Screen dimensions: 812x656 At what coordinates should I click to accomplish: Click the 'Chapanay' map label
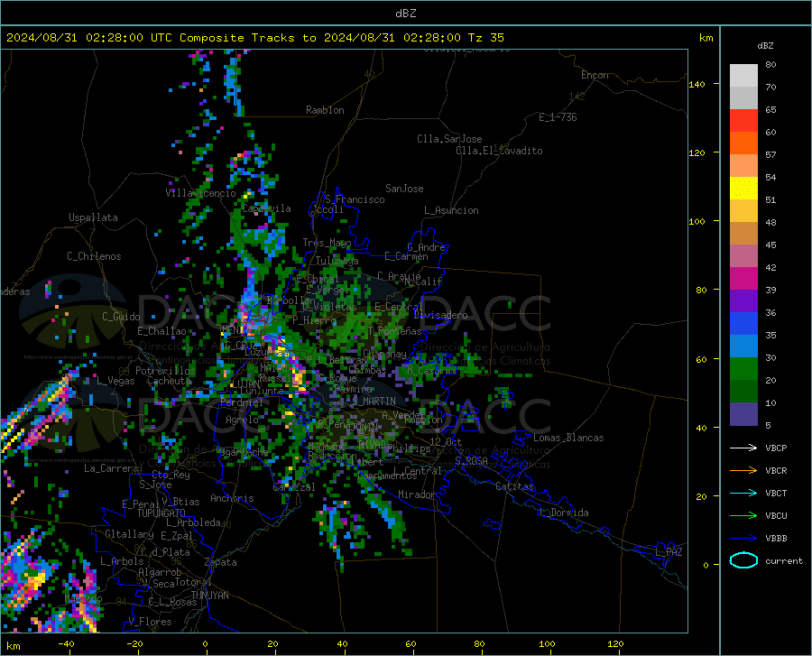click(384, 354)
